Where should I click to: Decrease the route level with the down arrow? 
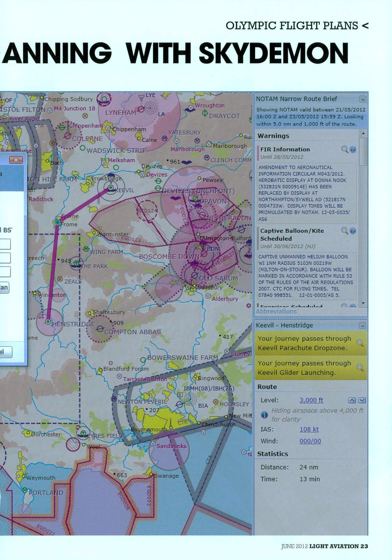[x=362, y=400]
